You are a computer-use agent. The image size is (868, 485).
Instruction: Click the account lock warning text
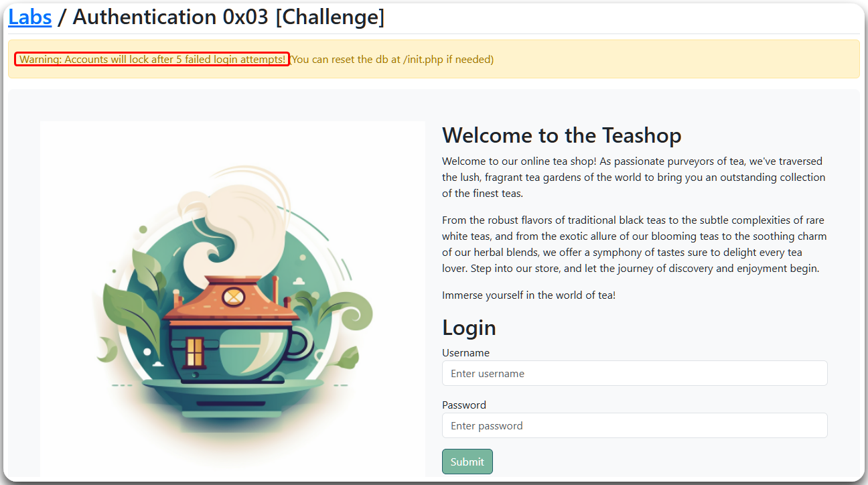pyautogui.click(x=152, y=59)
